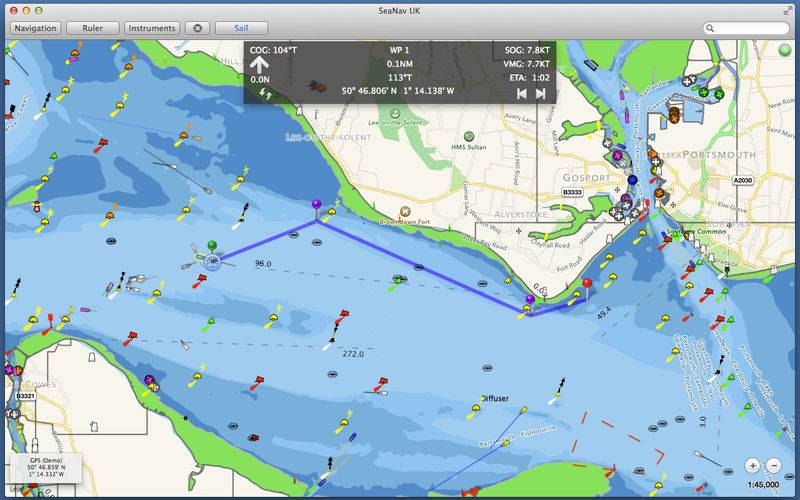This screenshot has height=500, width=800.
Task: Click the 113°T bearing value
Action: (399, 78)
